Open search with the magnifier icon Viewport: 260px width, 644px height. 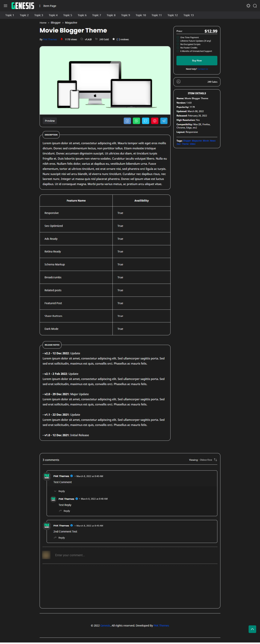point(255,6)
